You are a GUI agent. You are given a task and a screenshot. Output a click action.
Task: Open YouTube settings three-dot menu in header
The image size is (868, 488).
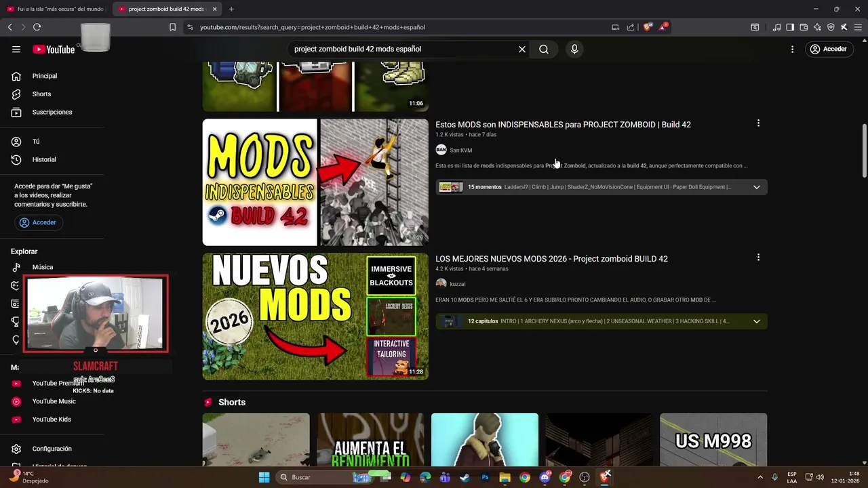[x=792, y=49]
